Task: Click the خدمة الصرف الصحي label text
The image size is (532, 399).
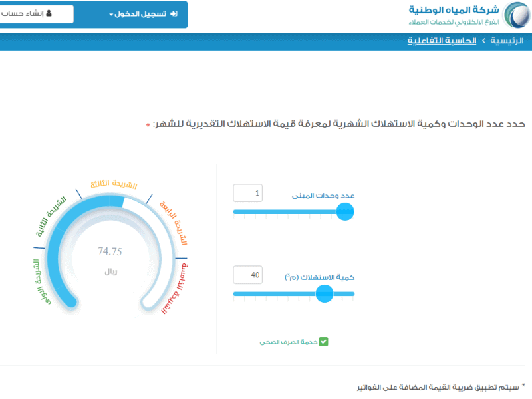Action: tap(289, 342)
